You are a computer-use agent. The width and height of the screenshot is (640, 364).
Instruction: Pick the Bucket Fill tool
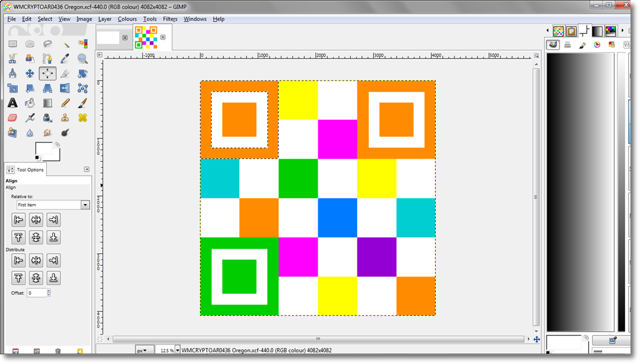(x=30, y=103)
